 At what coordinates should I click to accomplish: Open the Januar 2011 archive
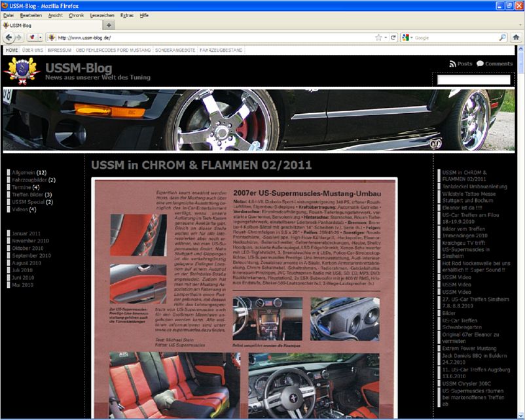(26, 234)
